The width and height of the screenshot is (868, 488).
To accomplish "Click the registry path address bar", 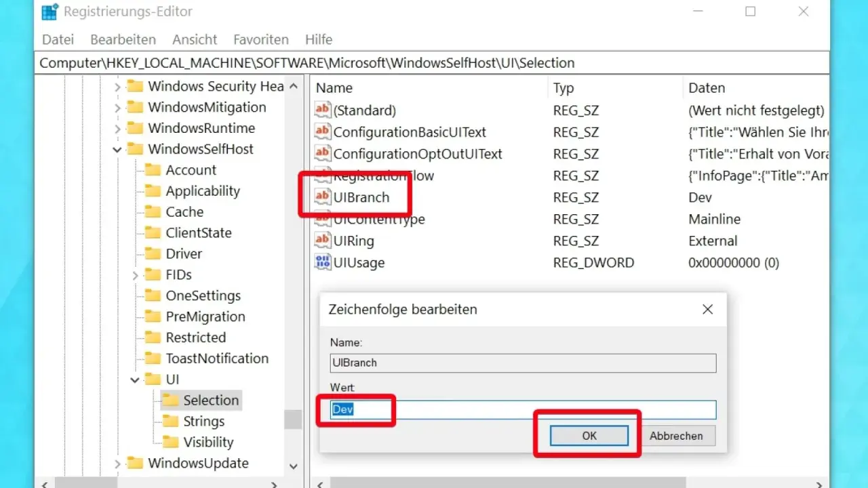I will (x=432, y=63).
